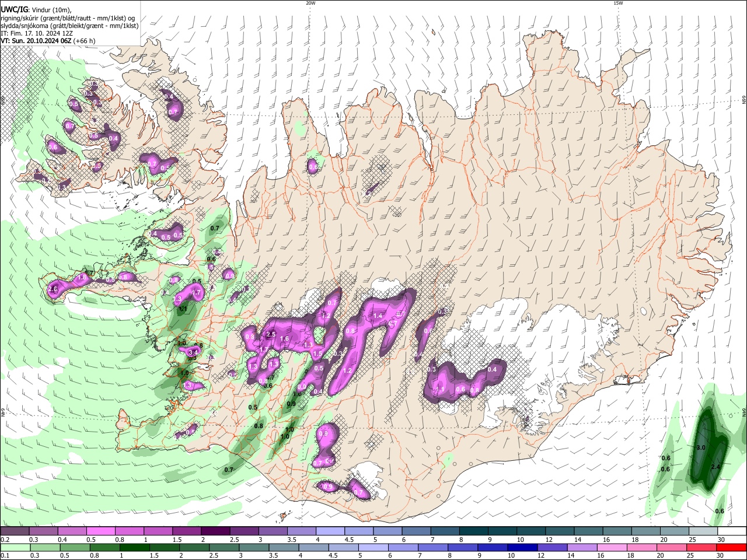This screenshot has height=560, width=747.
Task: Click the 1.1 value in the southern purple band
Action: coord(440,389)
